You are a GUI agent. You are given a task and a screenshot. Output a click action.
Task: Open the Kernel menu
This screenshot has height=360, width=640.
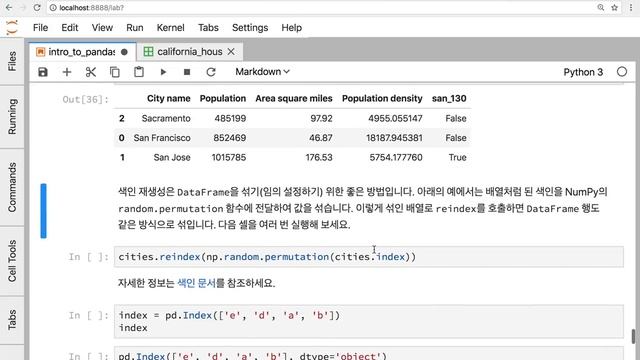coord(171,28)
